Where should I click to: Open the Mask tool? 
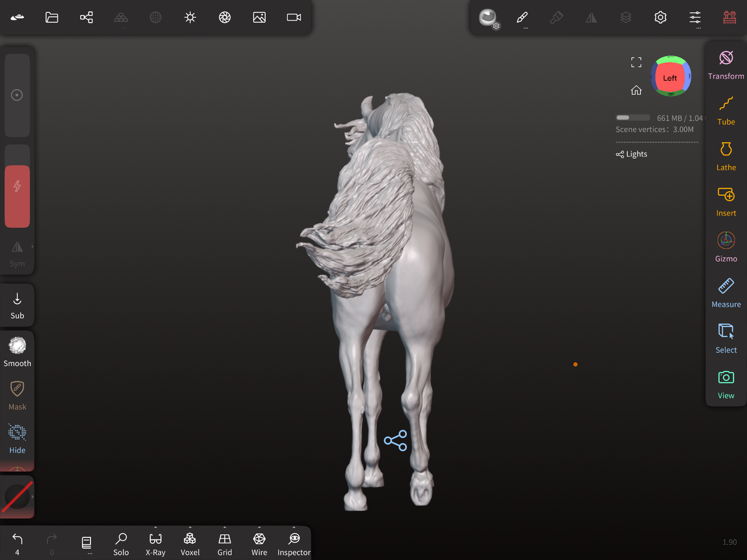point(17,395)
